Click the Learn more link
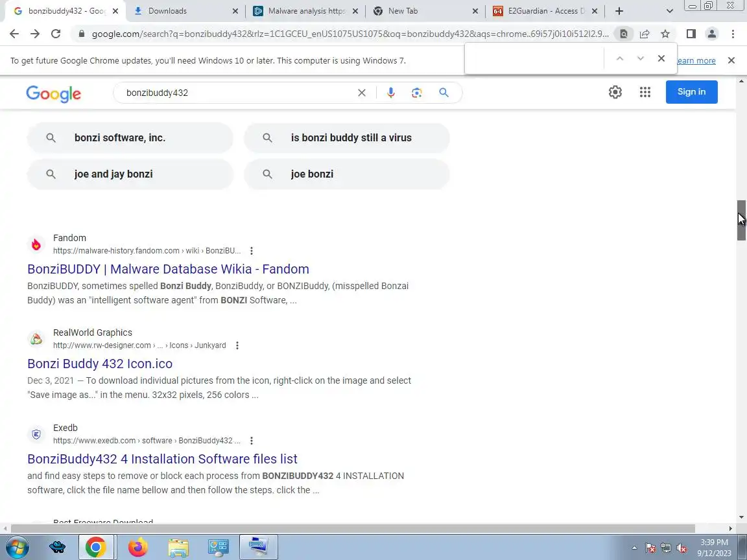This screenshot has height=560, width=747. (x=696, y=60)
